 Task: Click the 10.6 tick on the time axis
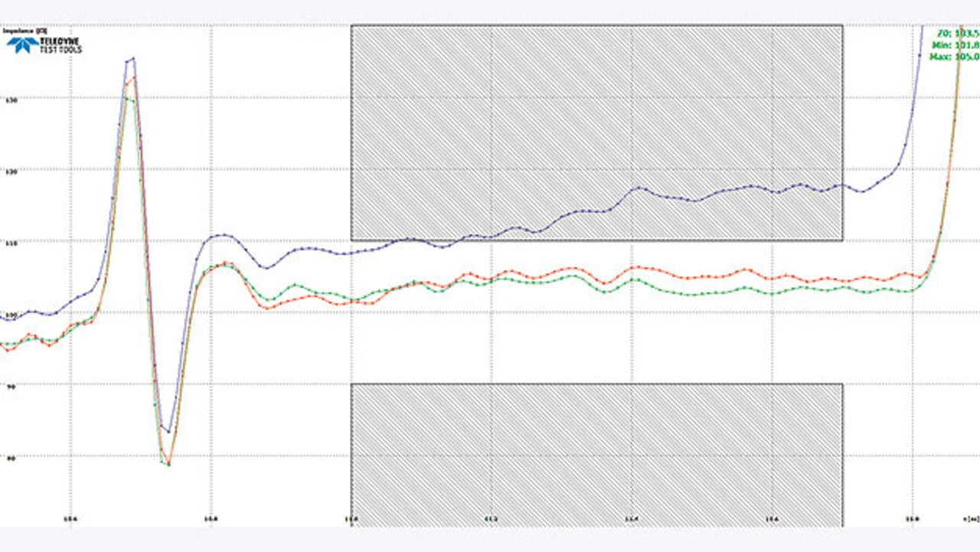click(72, 519)
